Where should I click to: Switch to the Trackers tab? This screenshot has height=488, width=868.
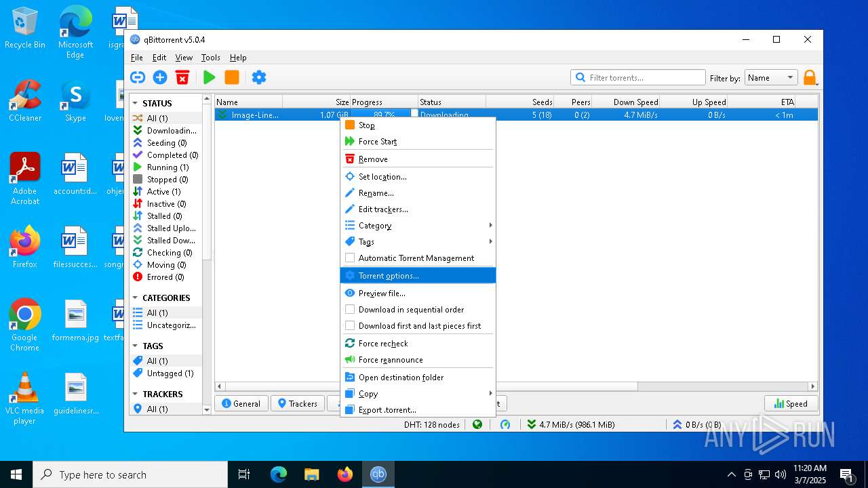[298, 403]
